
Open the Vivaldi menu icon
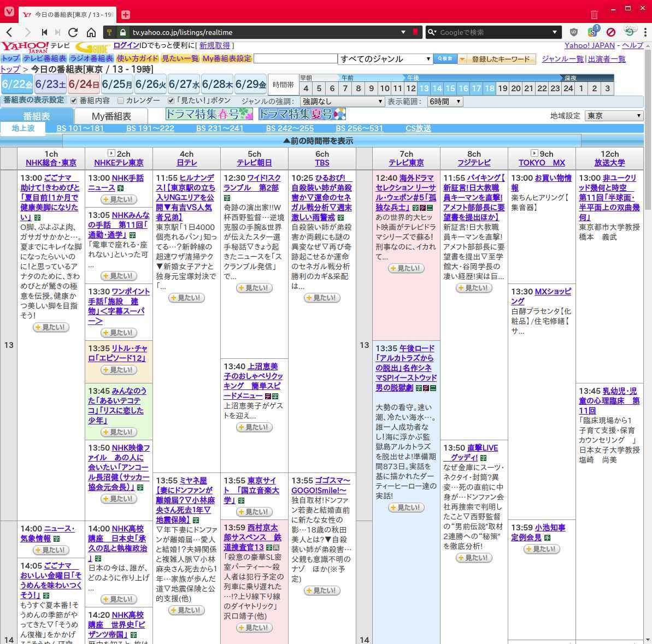click(9, 11)
